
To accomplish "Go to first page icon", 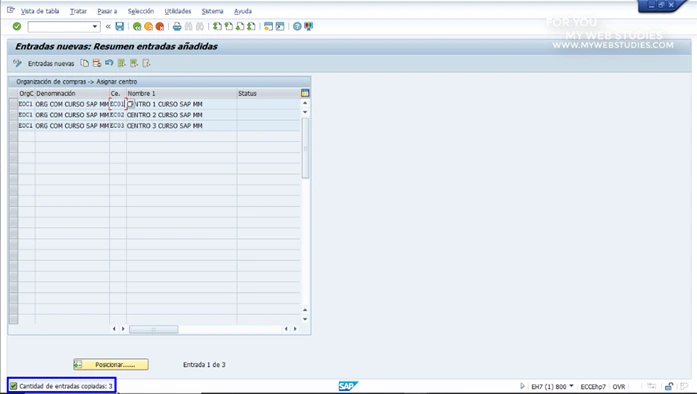I will [x=217, y=27].
